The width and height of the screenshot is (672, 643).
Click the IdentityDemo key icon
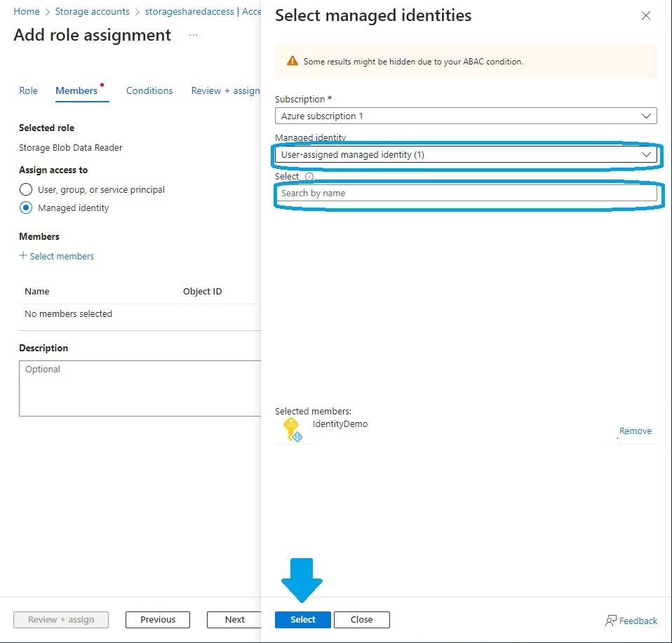tap(293, 430)
